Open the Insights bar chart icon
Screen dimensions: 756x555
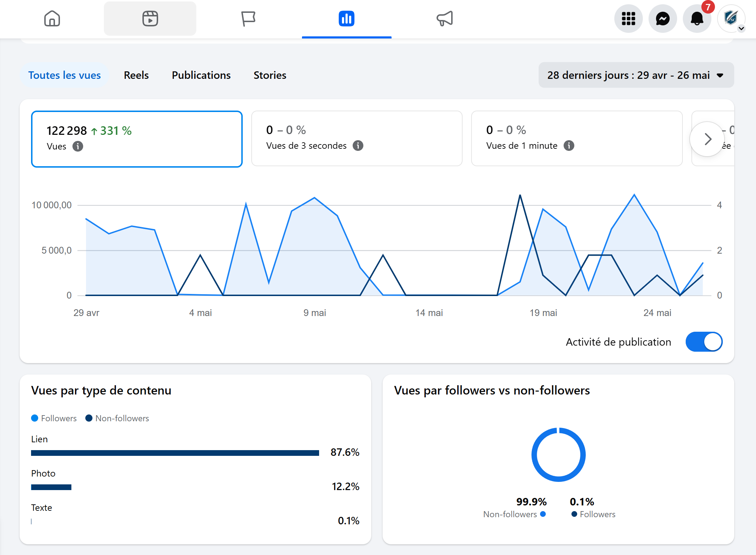(346, 19)
